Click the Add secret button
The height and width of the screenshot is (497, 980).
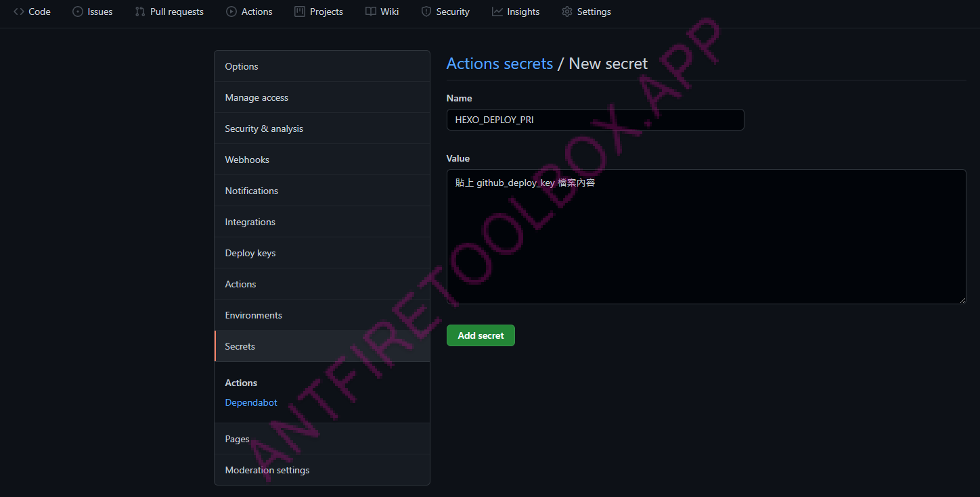pos(481,335)
